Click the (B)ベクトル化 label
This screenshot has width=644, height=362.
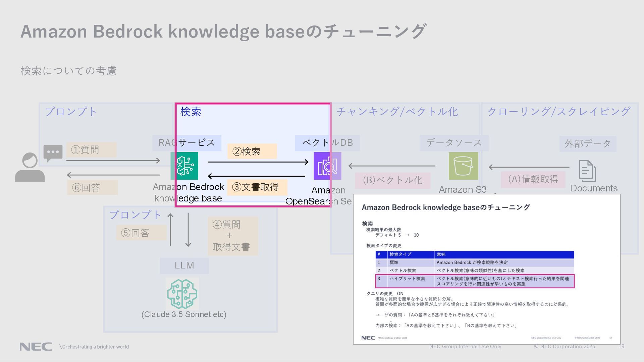click(392, 180)
